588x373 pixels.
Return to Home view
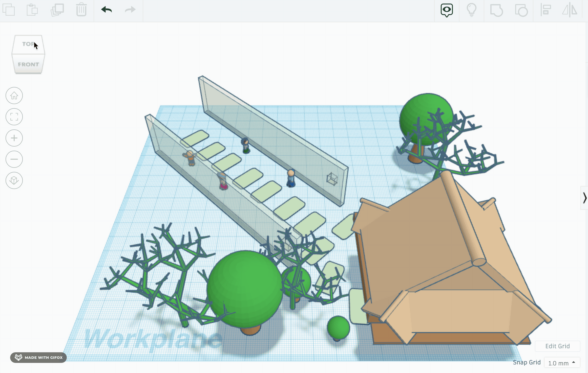(14, 96)
